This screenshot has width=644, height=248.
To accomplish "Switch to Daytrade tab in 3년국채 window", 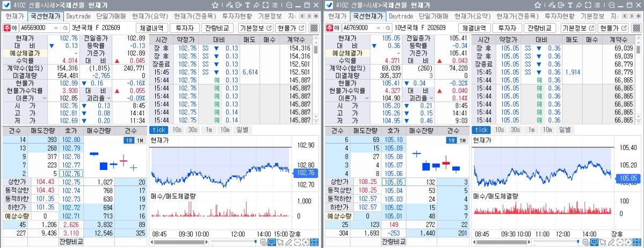I will (78, 17).
